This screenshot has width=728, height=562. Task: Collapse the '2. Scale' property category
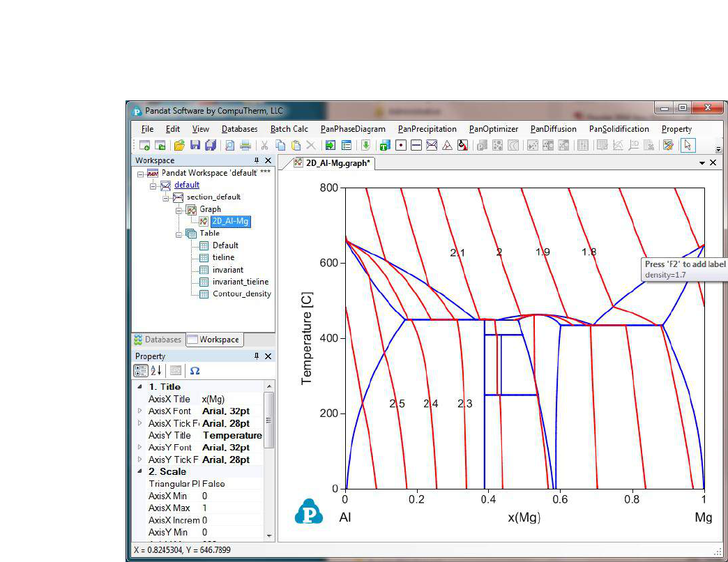[139, 471]
